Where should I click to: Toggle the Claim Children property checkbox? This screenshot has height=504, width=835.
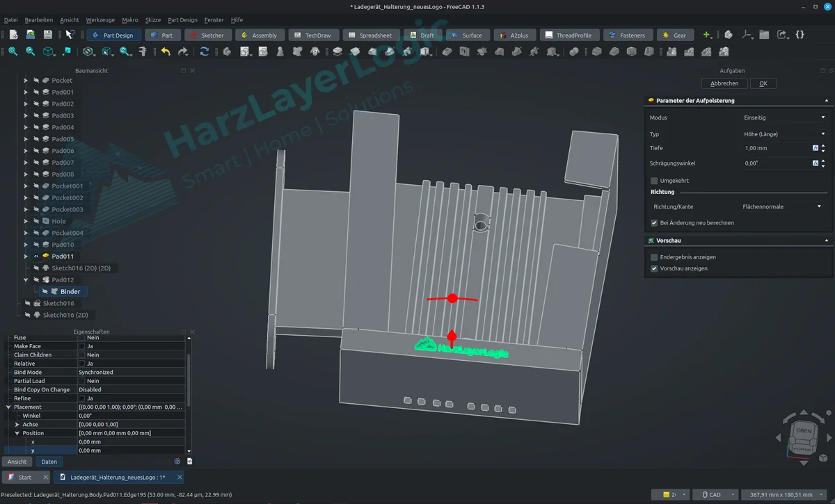[x=82, y=355]
